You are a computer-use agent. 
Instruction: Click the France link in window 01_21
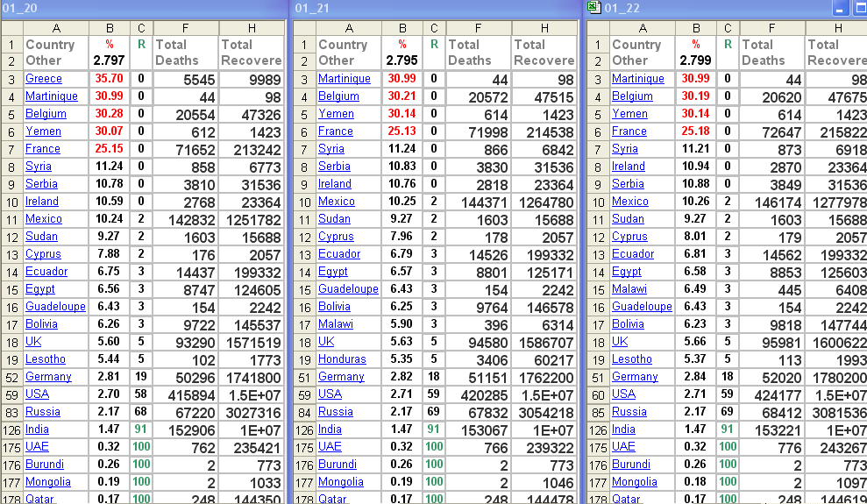[335, 131]
